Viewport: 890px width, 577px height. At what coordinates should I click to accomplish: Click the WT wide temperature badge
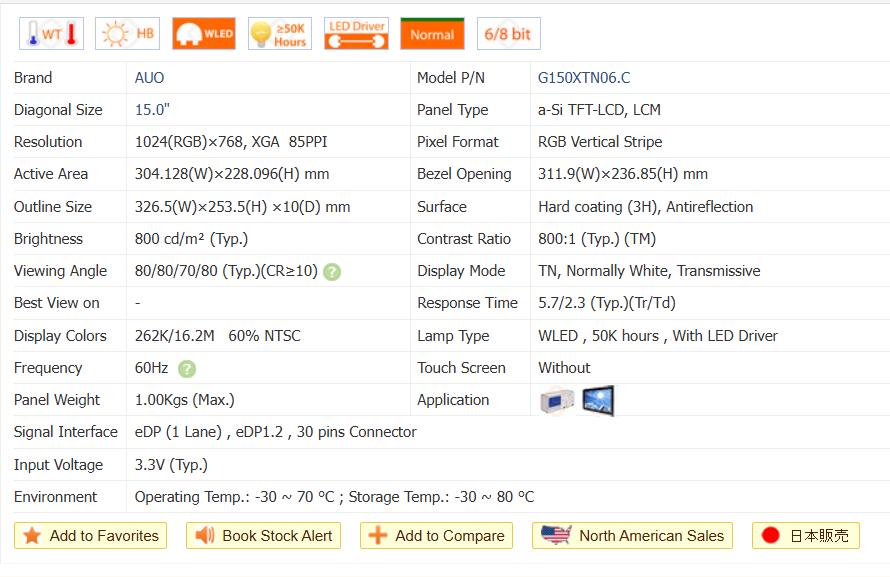(x=51, y=34)
